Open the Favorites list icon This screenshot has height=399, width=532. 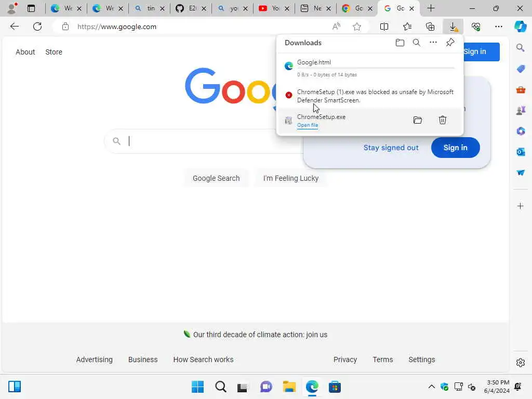point(407,26)
